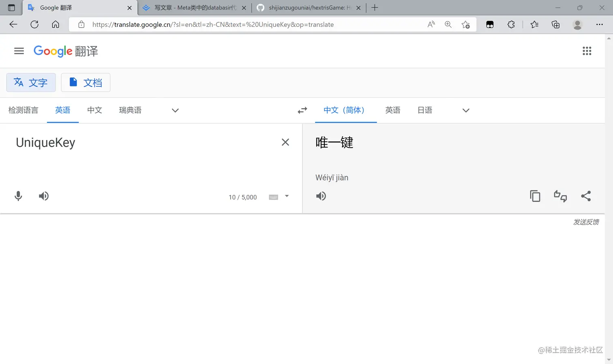
Task: Clear the source text with the X
Action: pyautogui.click(x=285, y=142)
